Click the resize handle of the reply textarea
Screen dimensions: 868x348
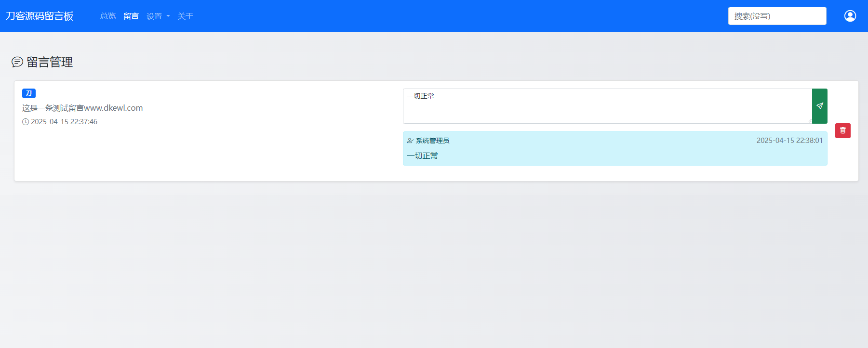pyautogui.click(x=809, y=121)
